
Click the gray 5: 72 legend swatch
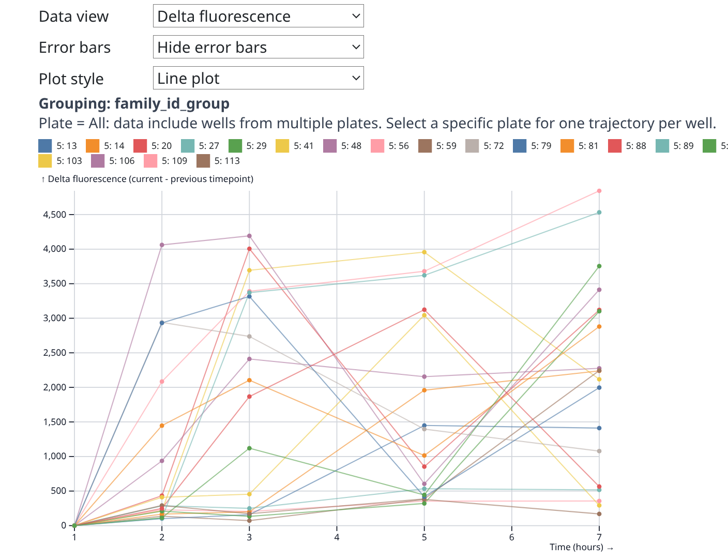tap(473, 146)
